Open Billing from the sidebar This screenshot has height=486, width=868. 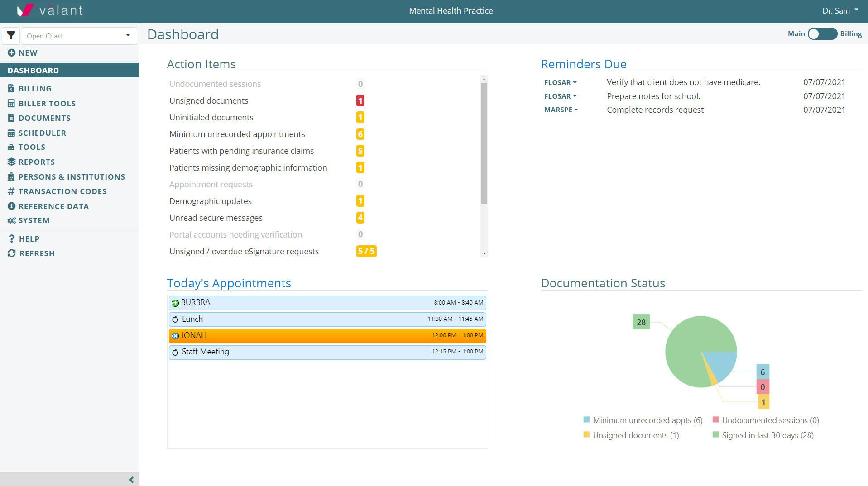[x=35, y=88]
